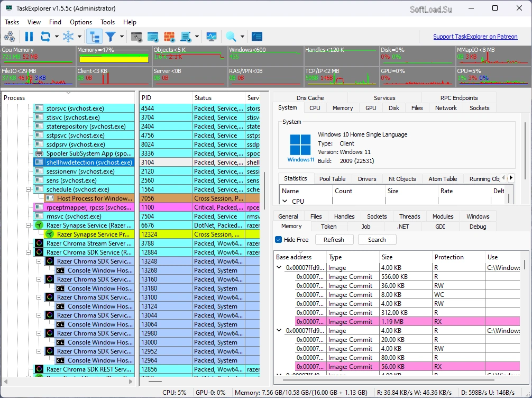
Task: Click the scroll log monitor icon
Action: 186,37
